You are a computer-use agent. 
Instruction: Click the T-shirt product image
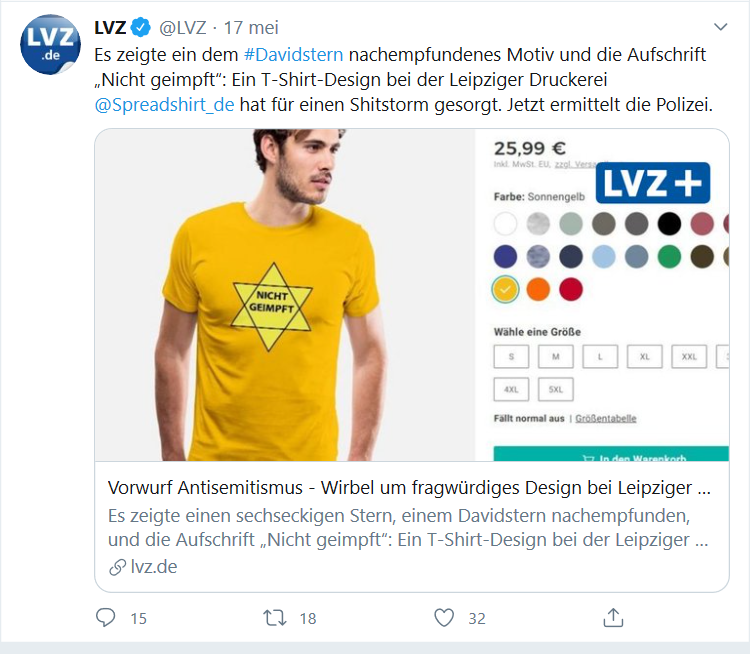pos(285,295)
